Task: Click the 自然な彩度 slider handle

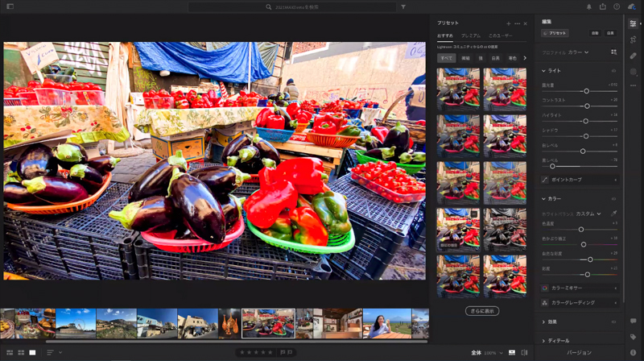Action: click(590, 259)
